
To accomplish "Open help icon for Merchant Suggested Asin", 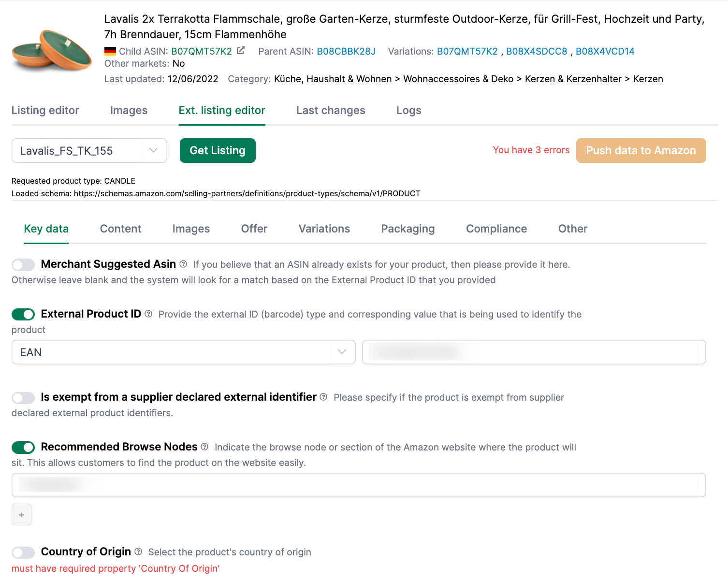I will [x=183, y=264].
